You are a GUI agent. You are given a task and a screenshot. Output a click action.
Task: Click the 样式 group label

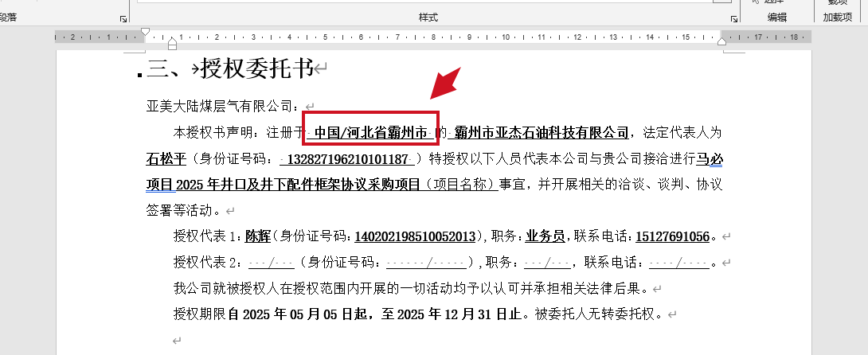coord(428,18)
